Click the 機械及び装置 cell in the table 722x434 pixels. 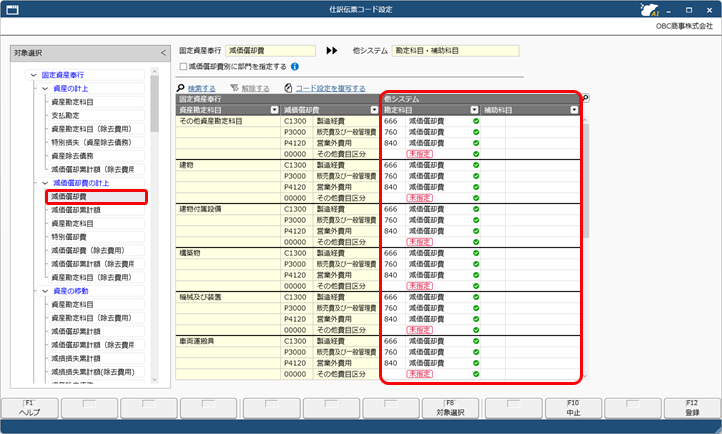pos(228,297)
